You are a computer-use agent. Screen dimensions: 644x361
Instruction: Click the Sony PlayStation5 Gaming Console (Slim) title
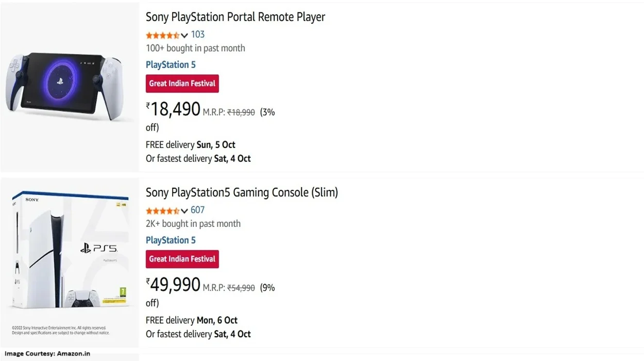tap(242, 192)
